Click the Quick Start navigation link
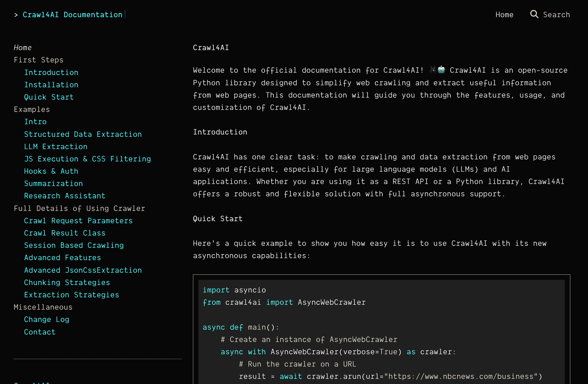Image resolution: width=588 pixels, height=384 pixels. coord(49,97)
